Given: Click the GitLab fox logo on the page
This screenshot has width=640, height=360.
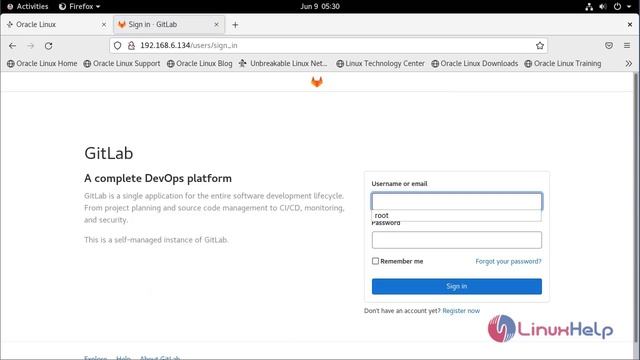Looking at the screenshot, I should [x=317, y=82].
